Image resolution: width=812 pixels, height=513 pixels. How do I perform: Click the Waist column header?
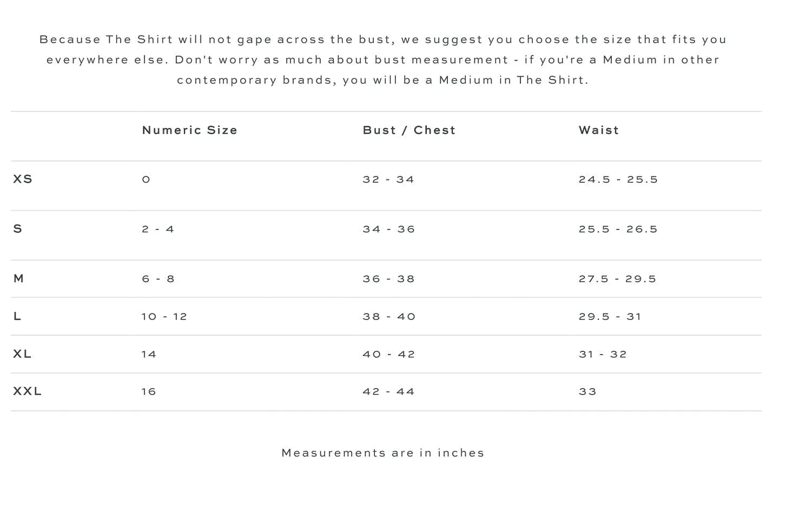[599, 130]
